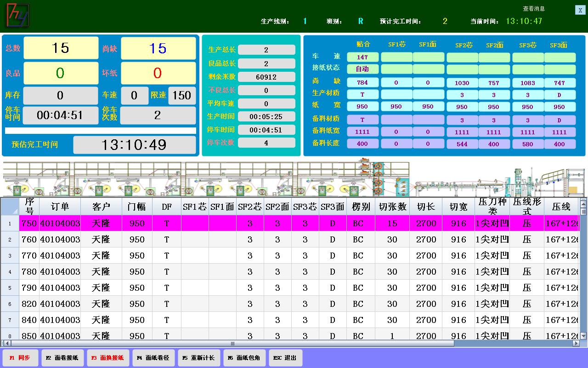Click the 贴合 接纸状态 field showing 自动
This screenshot has width=588, height=368.
coord(362,69)
